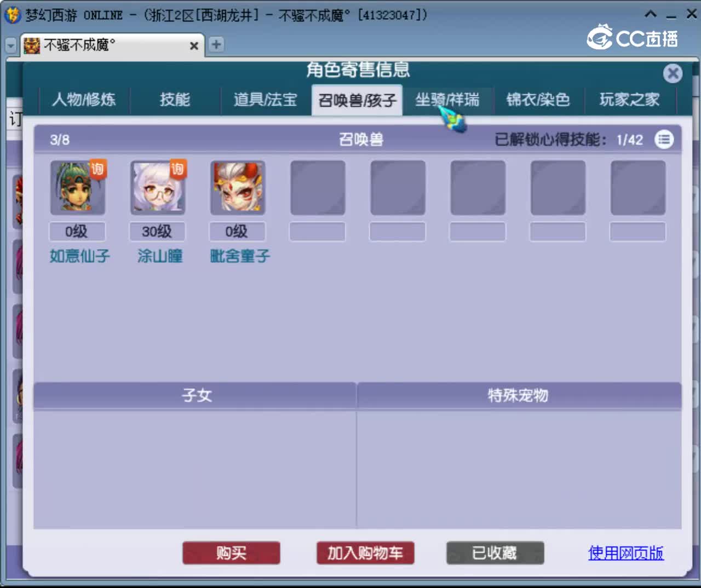This screenshot has height=588, width=701.
Task: Click the 0级 label under 毗舍童子
Action: coord(237,232)
